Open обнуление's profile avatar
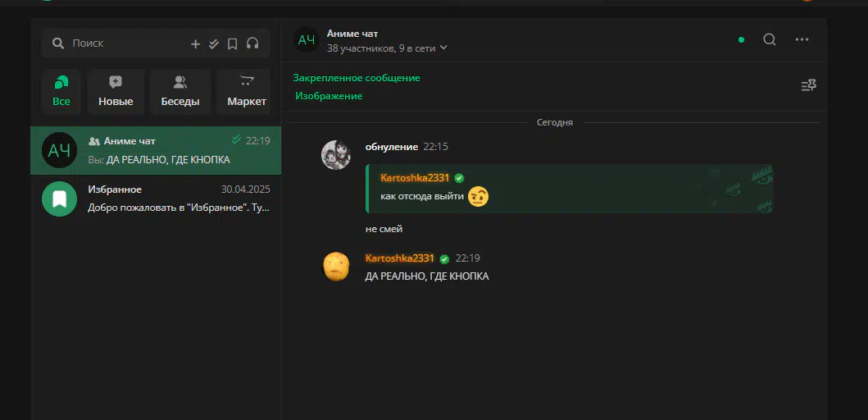Screen dimensions: 868x420 point(336,154)
